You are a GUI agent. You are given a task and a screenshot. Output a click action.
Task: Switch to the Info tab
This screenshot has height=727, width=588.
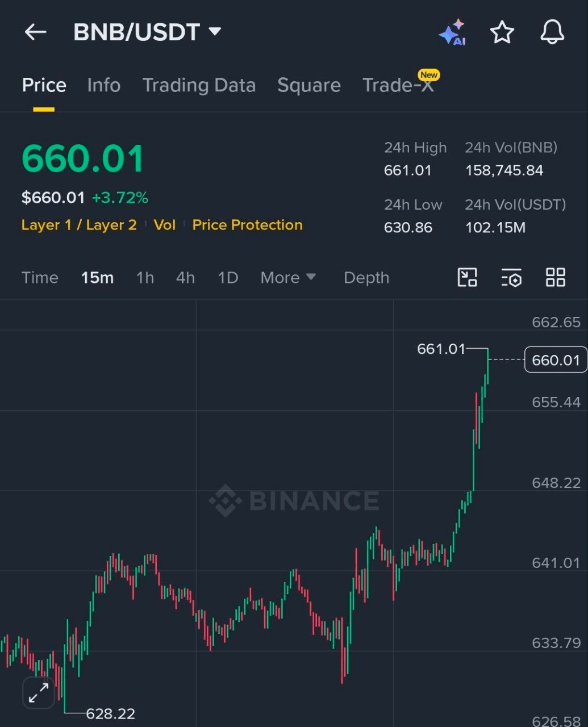(103, 85)
